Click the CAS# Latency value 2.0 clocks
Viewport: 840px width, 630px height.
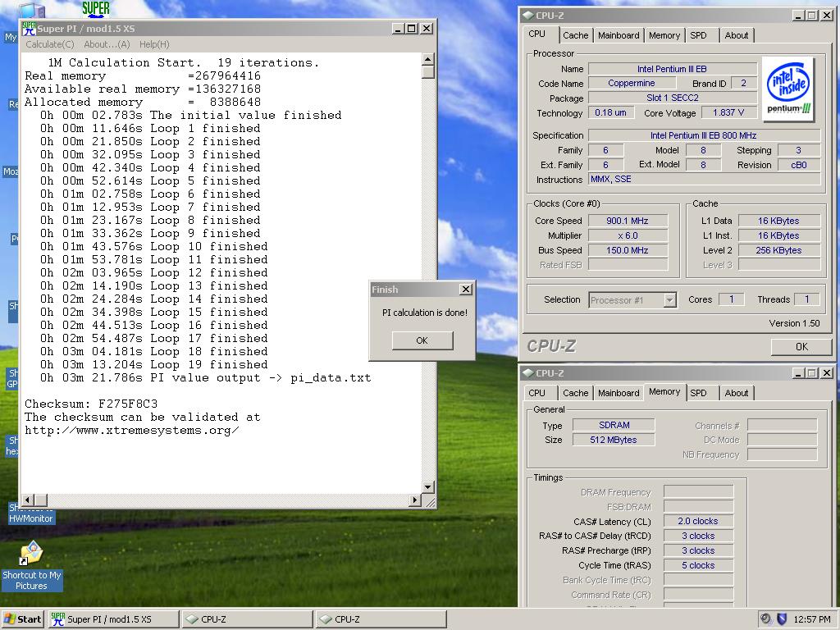point(697,521)
